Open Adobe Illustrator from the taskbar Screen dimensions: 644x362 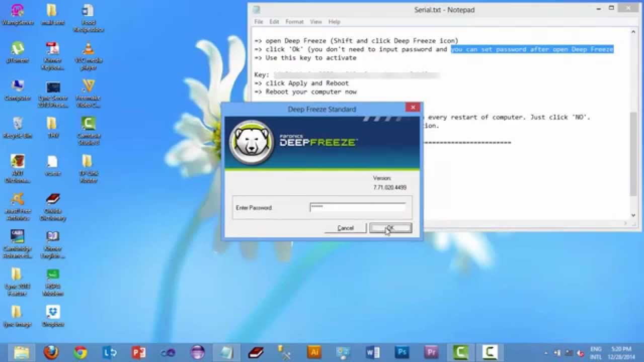point(314,352)
